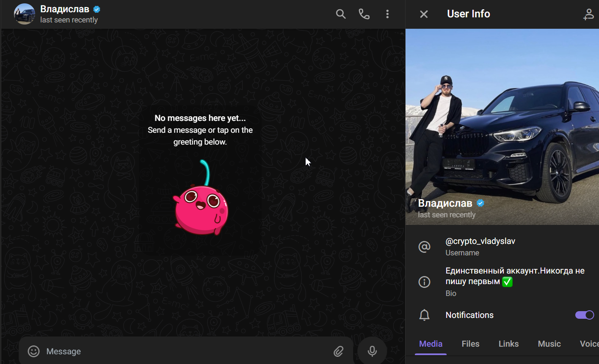Viewport: 599px width, 364px height.
Task: Switch to the Music tab
Action: click(x=549, y=344)
